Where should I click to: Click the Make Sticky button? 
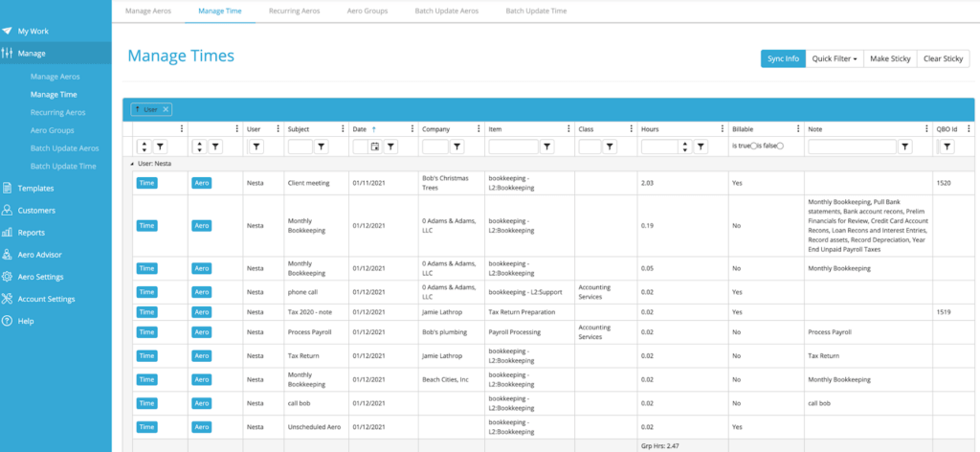[891, 58]
